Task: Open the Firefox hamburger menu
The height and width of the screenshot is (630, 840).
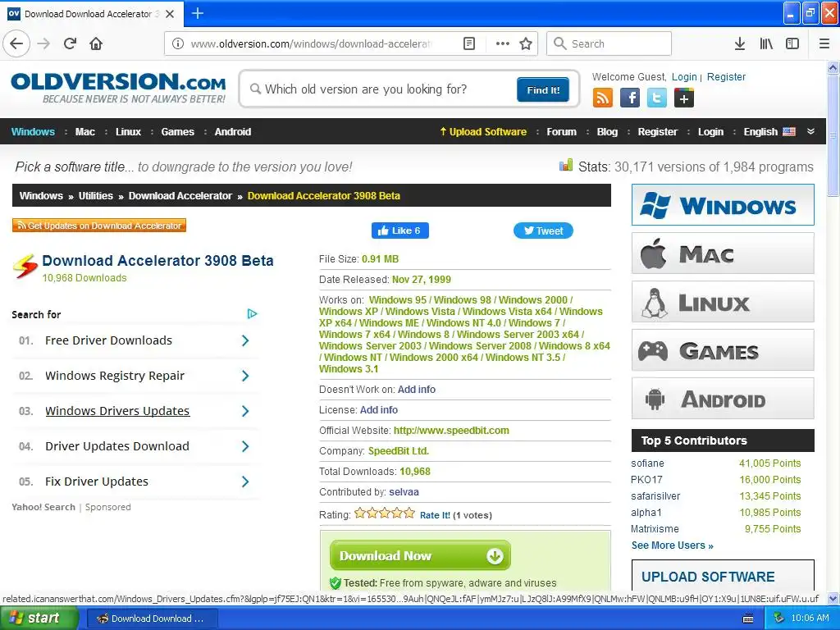Action: [824, 43]
